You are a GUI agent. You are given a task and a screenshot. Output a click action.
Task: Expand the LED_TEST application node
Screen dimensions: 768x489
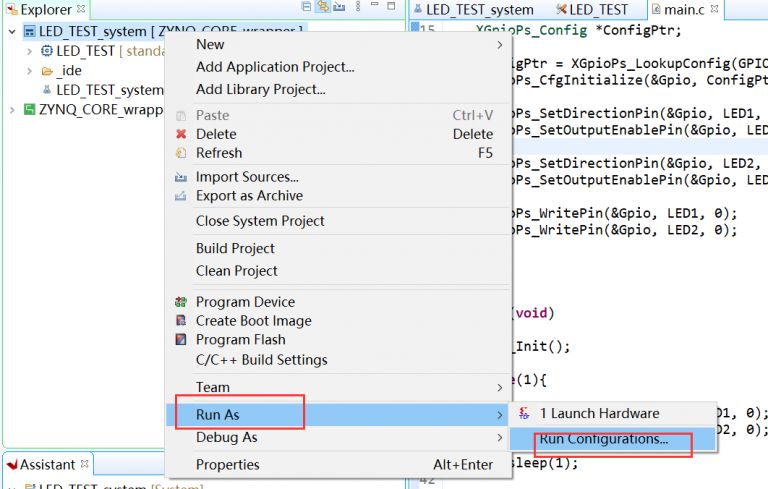(x=30, y=51)
